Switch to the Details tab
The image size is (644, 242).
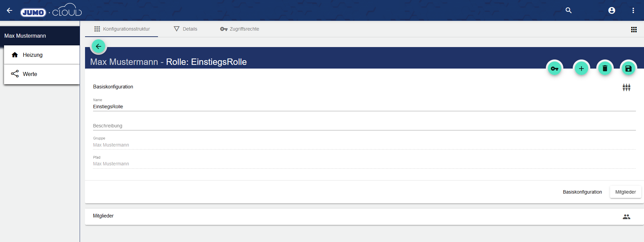click(x=186, y=29)
